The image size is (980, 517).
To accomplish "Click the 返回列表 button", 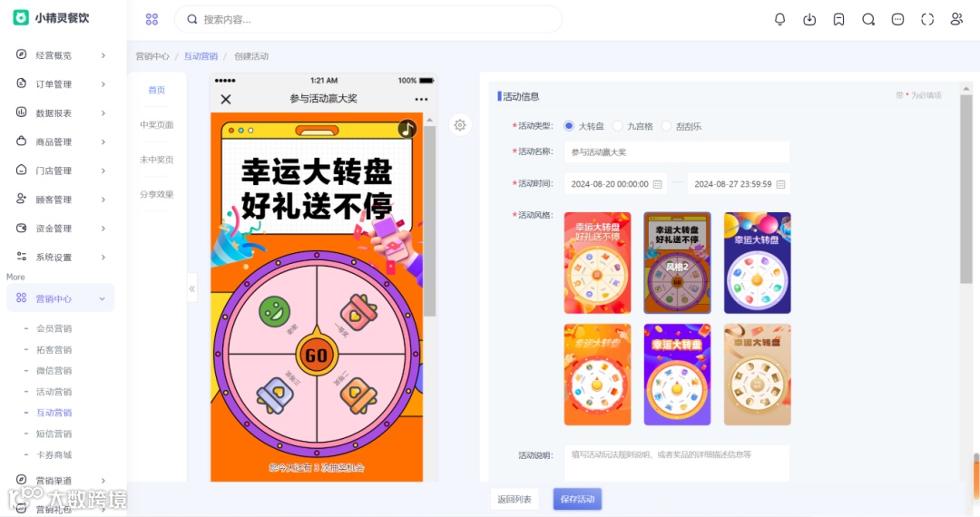I will (x=514, y=499).
